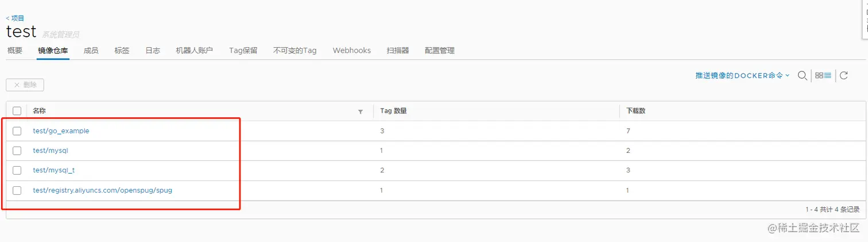Open the test/mysql_t repository link
The height and width of the screenshot is (242, 868).
click(x=54, y=171)
